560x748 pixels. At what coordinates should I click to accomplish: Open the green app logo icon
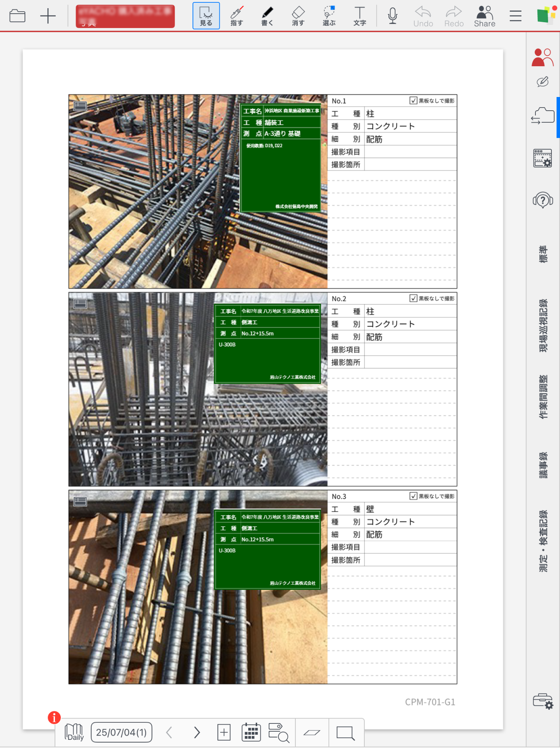click(546, 15)
